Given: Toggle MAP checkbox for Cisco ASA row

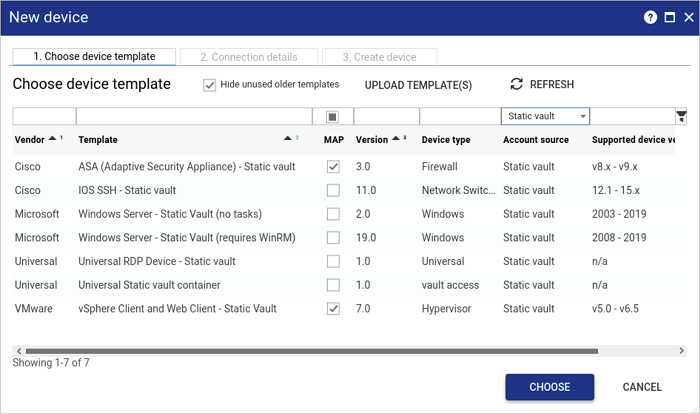Looking at the screenshot, I should [333, 166].
